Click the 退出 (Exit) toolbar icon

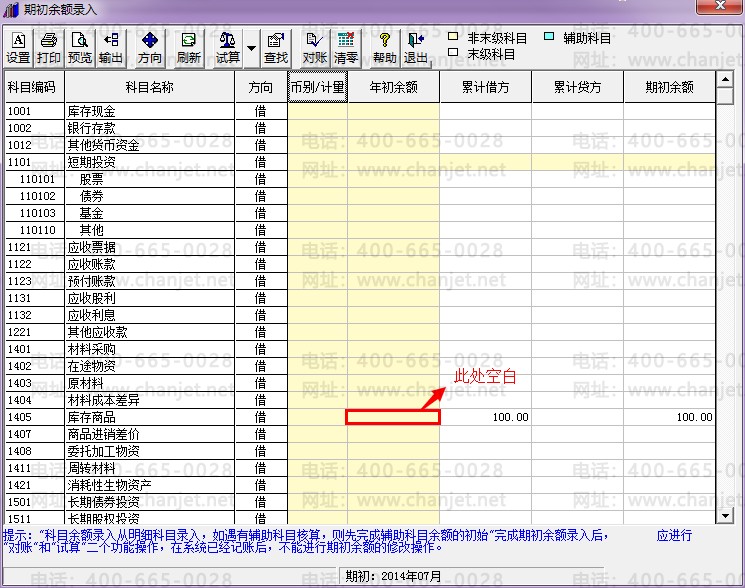pyautogui.click(x=416, y=48)
